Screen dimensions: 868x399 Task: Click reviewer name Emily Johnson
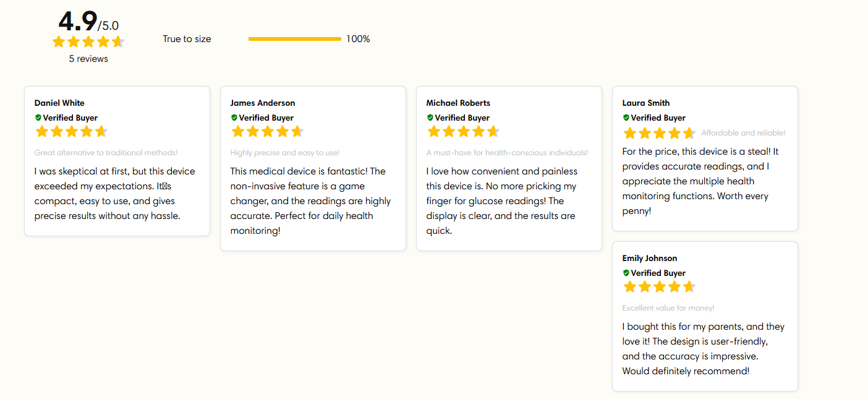(x=650, y=258)
